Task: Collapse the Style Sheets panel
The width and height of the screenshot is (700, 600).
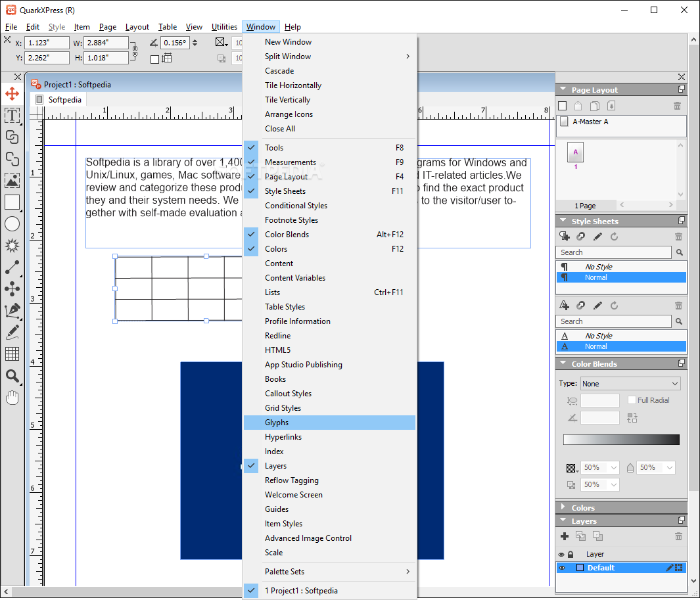Action: pyautogui.click(x=563, y=221)
